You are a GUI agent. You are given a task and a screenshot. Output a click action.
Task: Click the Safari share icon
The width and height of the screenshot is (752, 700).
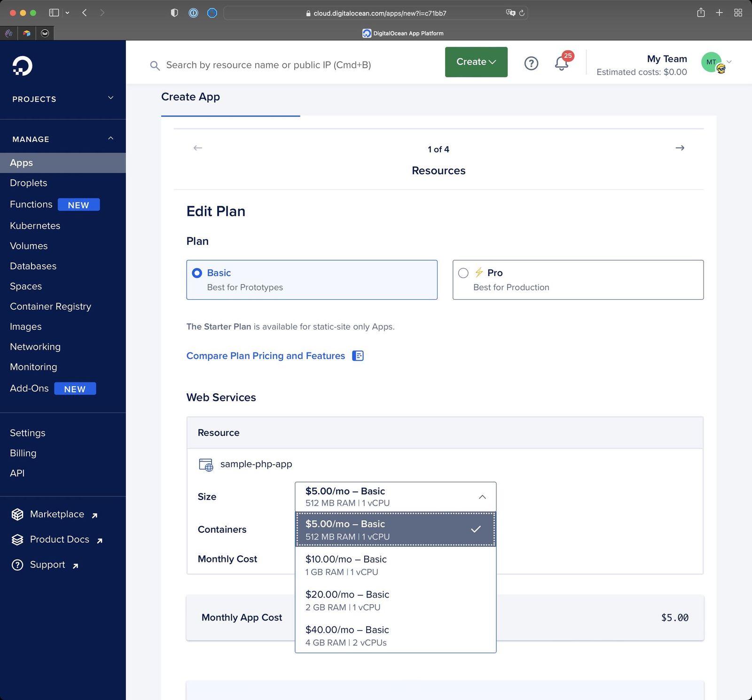point(701,13)
